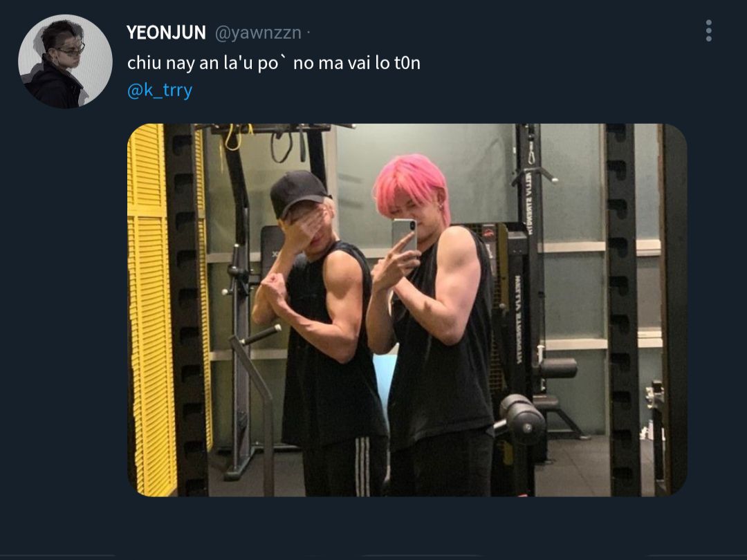
Task: Open the gym mirror selfie photo
Action: click(x=407, y=310)
